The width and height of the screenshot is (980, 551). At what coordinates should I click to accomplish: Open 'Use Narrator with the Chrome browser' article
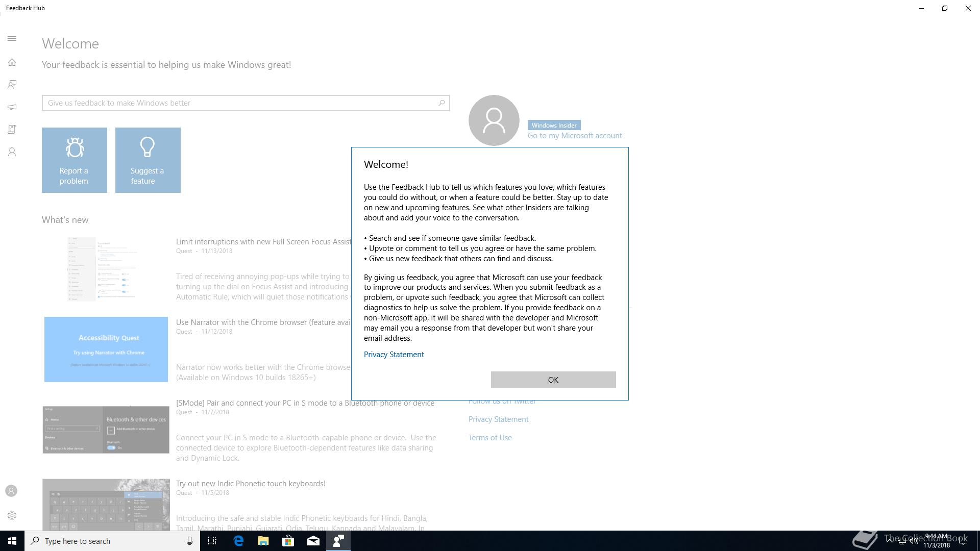coord(263,322)
